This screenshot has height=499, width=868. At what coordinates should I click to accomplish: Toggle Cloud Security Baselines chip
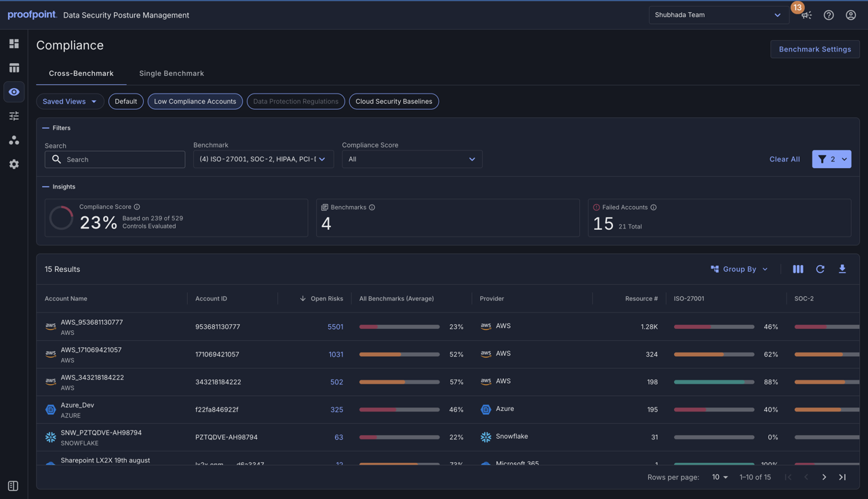393,102
